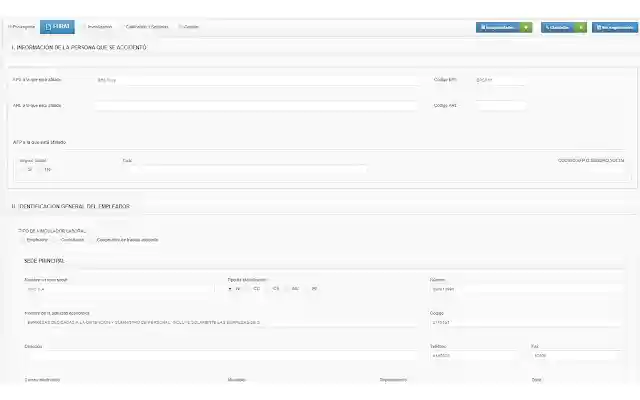Select NI identification type radio

[230, 289]
